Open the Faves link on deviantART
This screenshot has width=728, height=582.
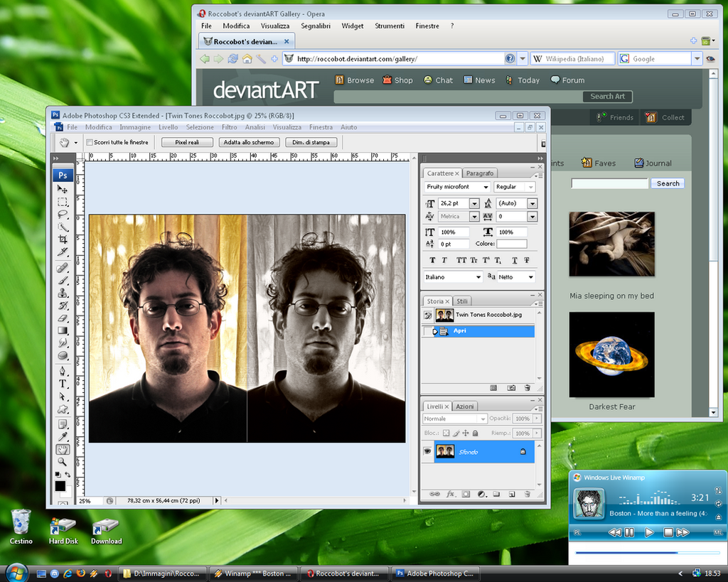point(599,163)
